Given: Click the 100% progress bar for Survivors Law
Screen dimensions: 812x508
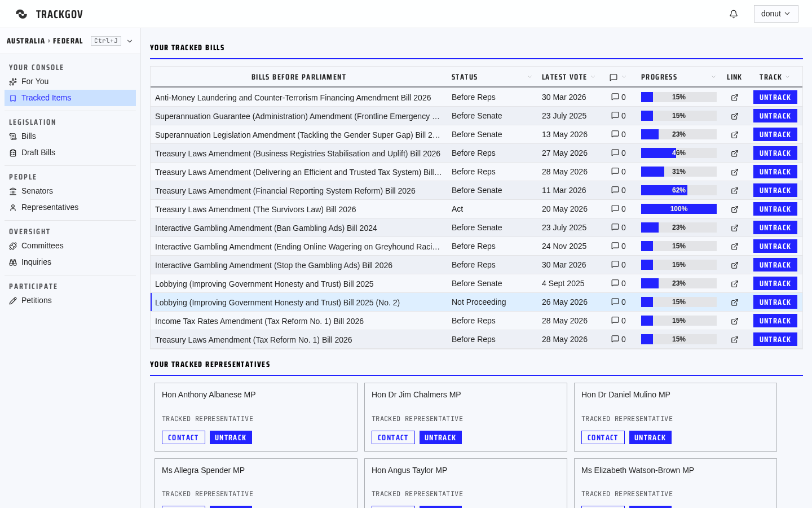Looking at the screenshot, I should (x=679, y=209).
